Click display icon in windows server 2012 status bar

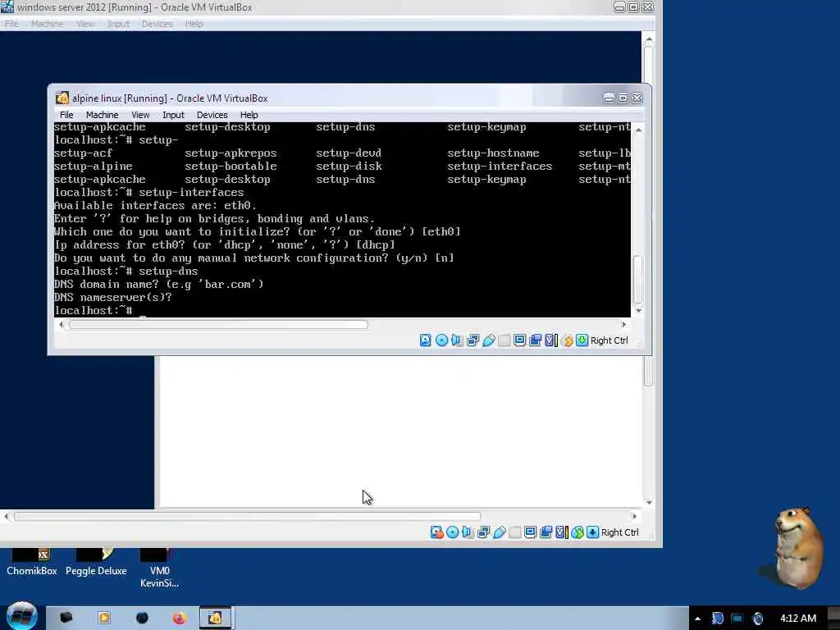(531, 532)
